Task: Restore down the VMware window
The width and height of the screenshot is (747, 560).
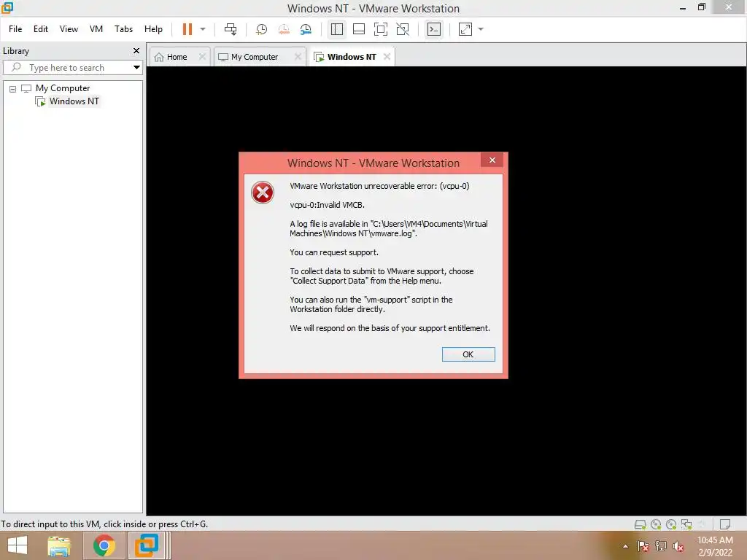Action: pyautogui.click(x=701, y=7)
